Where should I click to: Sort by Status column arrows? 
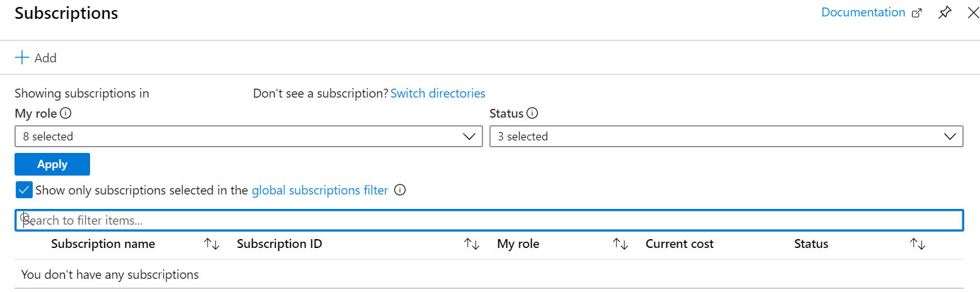[x=918, y=244]
